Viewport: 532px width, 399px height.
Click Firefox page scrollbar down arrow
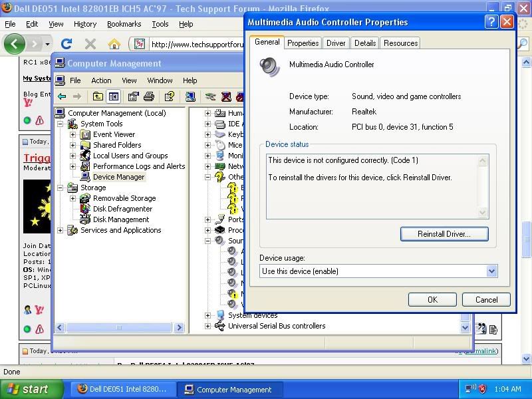click(526, 358)
